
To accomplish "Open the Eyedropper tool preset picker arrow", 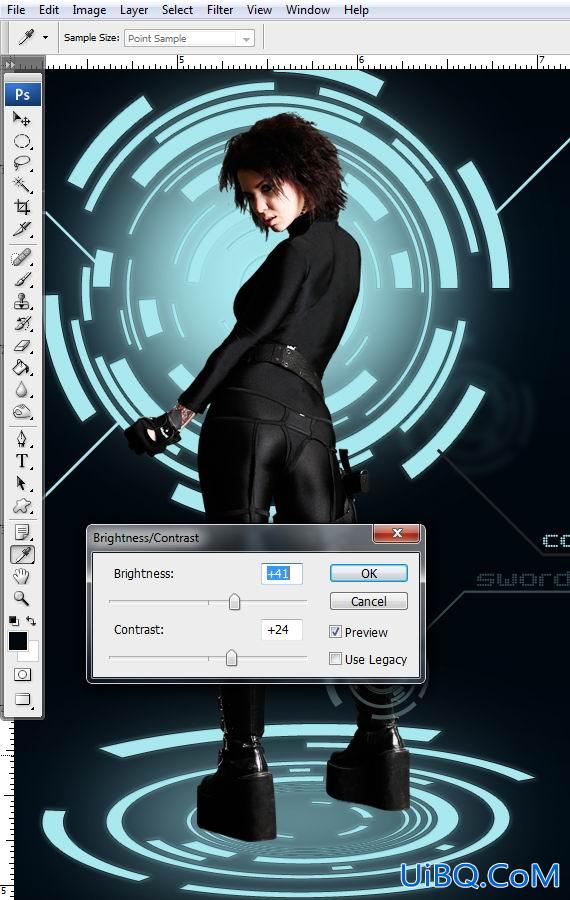I will tap(45, 38).
